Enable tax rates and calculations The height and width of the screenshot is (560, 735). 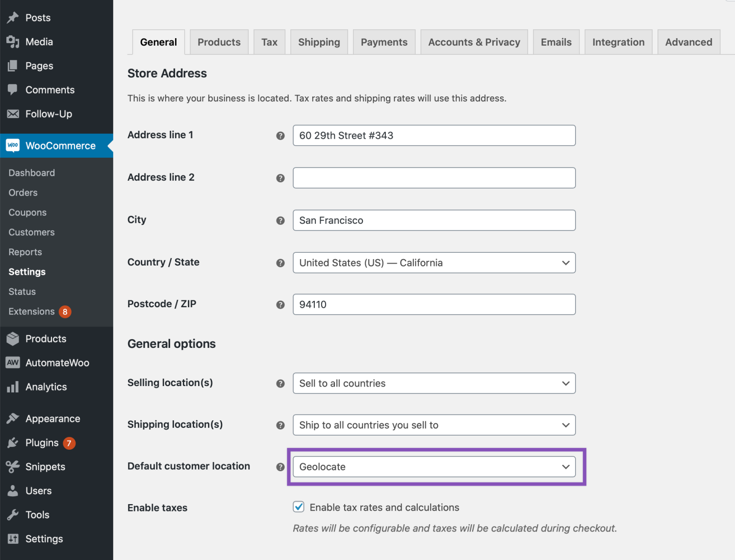299,507
